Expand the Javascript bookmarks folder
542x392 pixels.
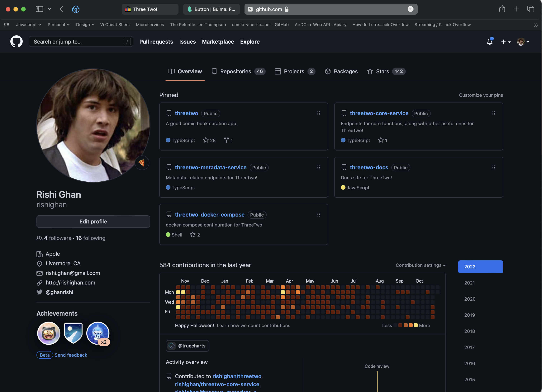point(28,25)
